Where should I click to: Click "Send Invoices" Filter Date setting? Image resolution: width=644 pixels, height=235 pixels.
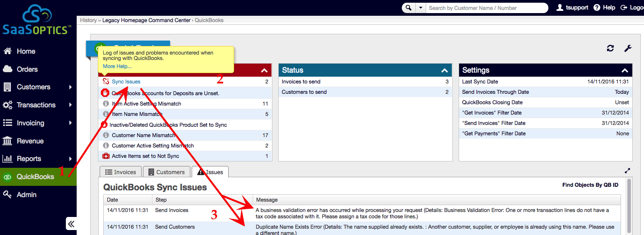(x=546, y=123)
